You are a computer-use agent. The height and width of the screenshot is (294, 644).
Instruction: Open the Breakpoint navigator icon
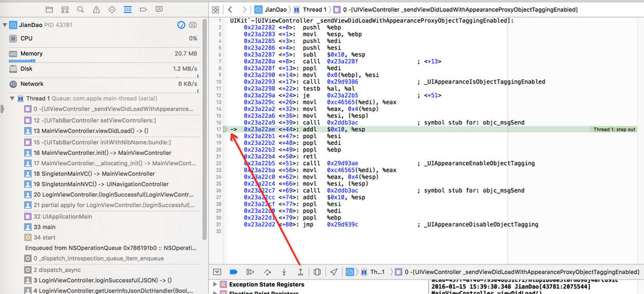143,9
